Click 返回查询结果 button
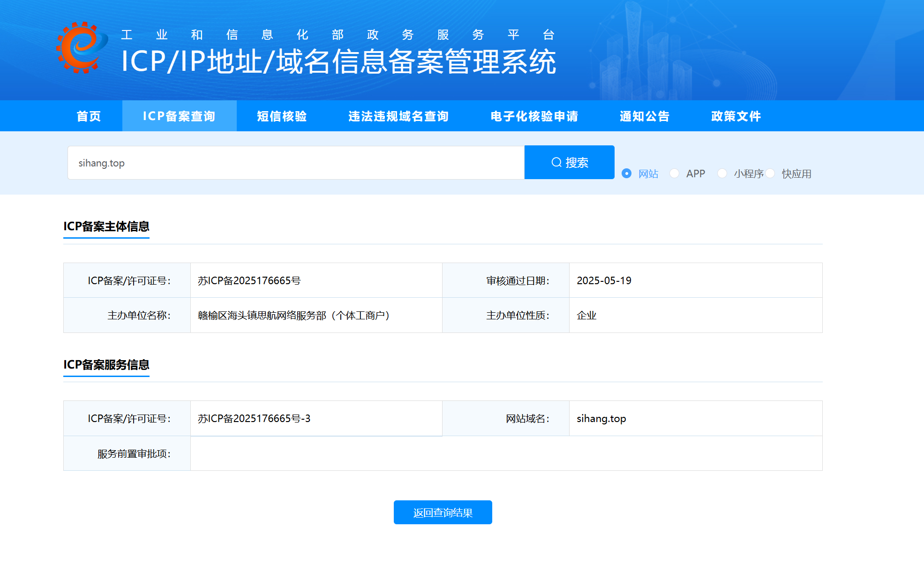This screenshot has width=924, height=581. point(443,513)
